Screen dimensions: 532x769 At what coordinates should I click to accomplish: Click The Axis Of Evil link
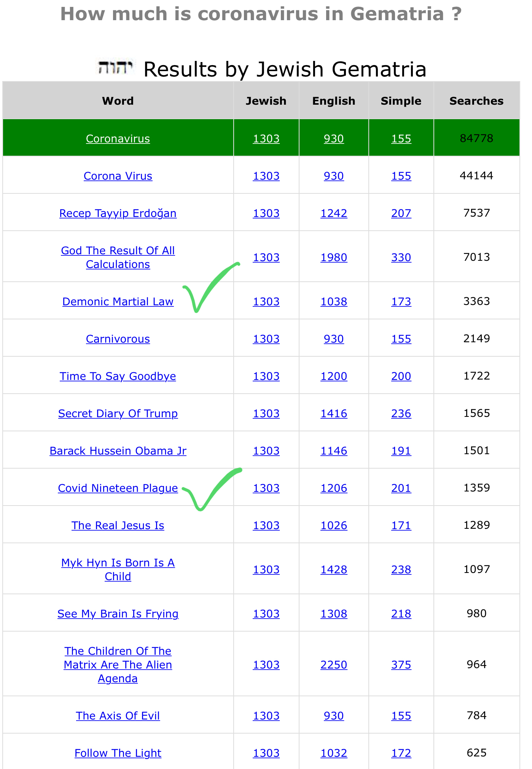pos(118,716)
